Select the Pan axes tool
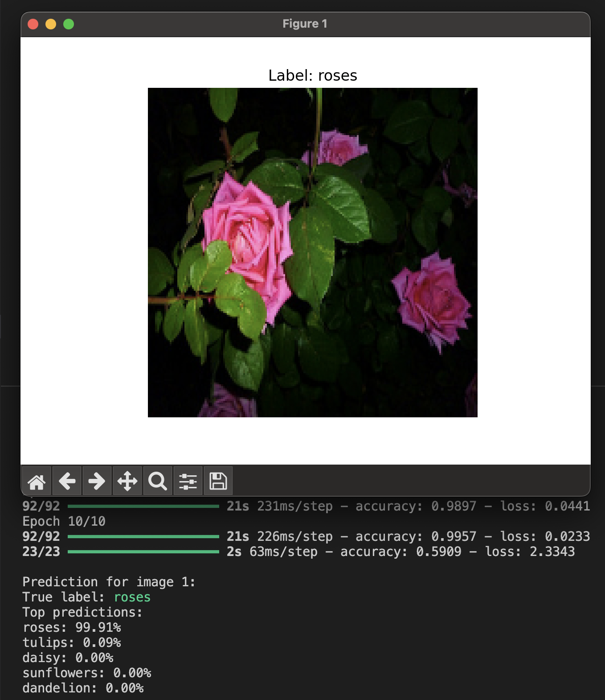 coord(127,481)
